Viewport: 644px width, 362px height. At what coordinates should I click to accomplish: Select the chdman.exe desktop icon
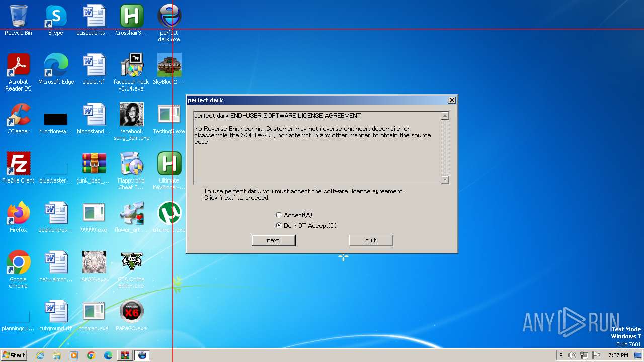pyautogui.click(x=94, y=316)
